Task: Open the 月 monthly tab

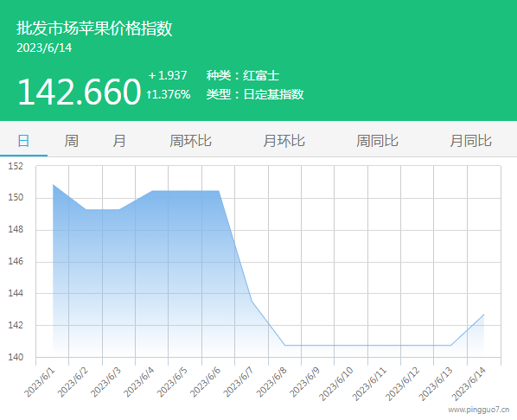Action: (119, 141)
